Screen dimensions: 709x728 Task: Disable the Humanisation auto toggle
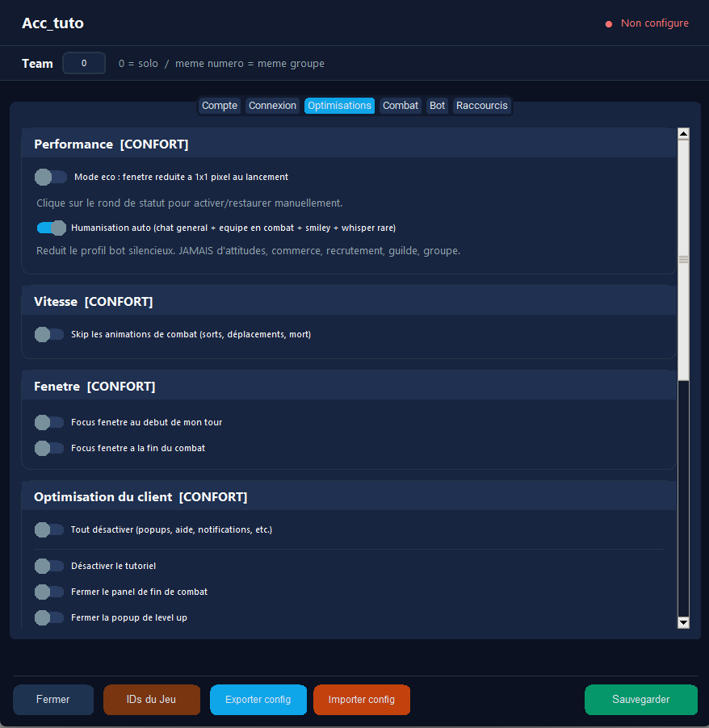tap(51, 228)
